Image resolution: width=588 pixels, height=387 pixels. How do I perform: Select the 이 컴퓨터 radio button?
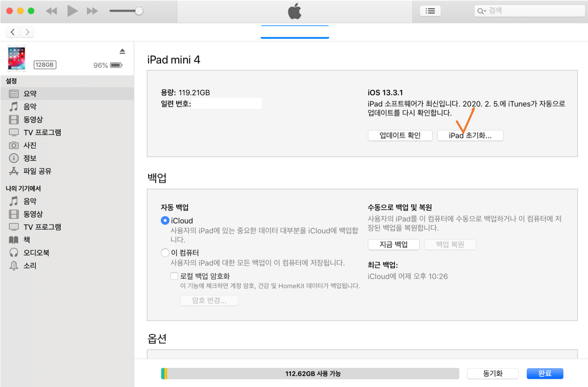tap(165, 253)
